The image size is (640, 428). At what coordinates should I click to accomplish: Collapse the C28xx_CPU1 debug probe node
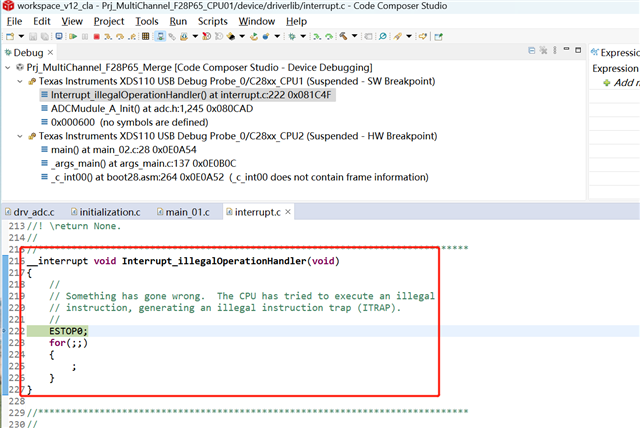tap(20, 81)
